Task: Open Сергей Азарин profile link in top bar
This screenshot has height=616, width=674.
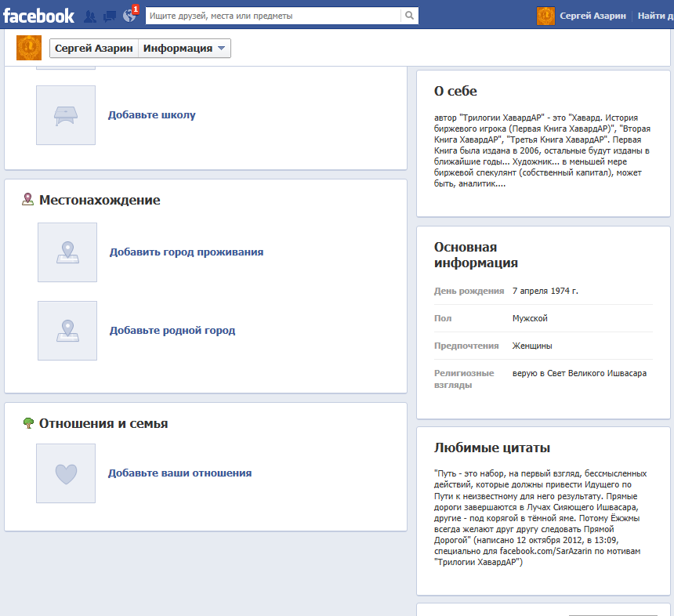Action: [x=592, y=16]
